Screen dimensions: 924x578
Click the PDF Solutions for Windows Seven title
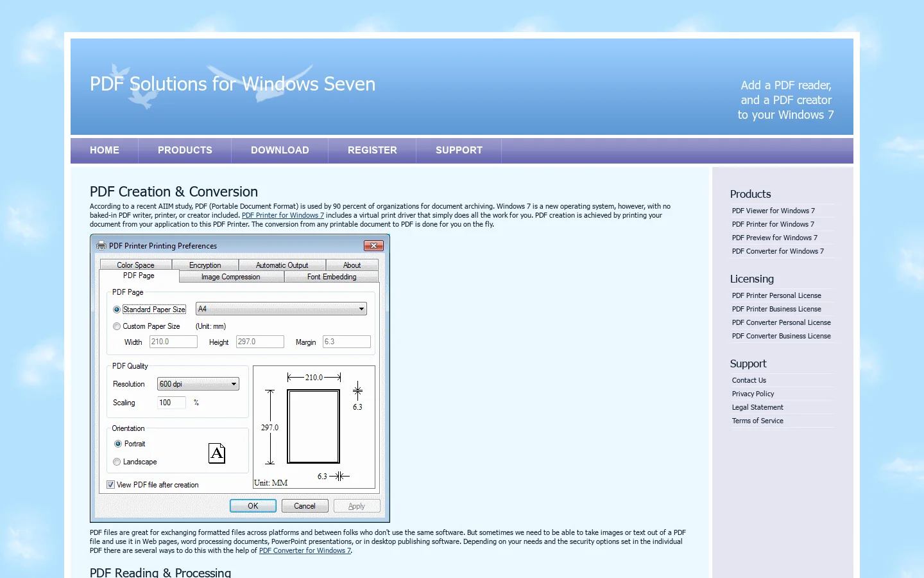click(x=232, y=84)
